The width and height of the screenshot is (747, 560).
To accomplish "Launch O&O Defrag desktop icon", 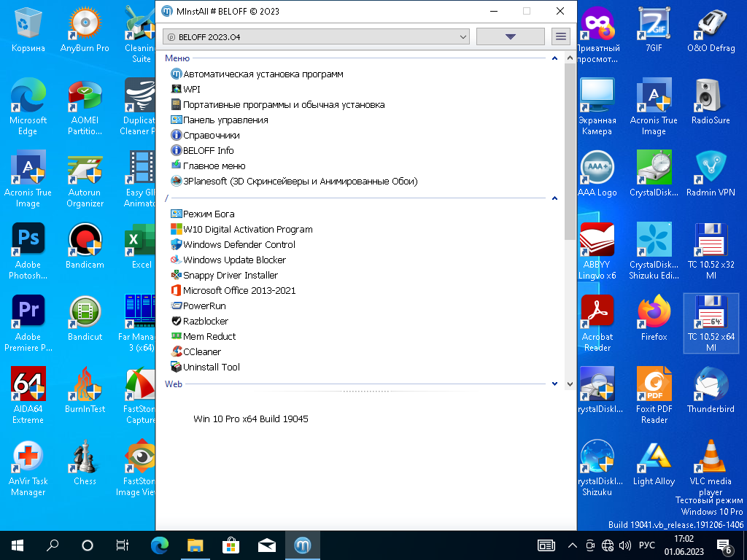I will tap(711, 31).
